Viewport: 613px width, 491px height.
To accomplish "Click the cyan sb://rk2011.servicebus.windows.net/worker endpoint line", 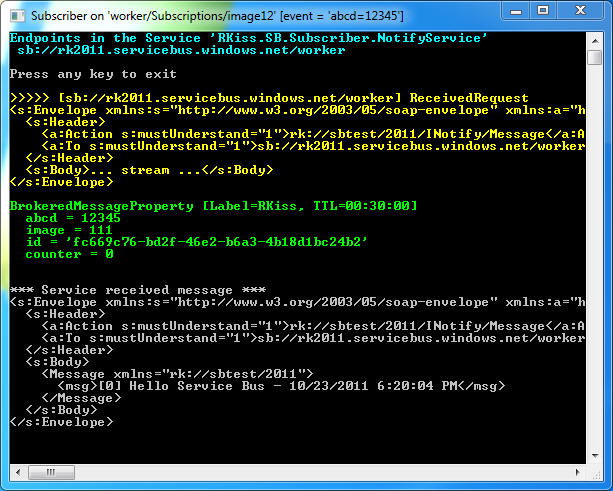I will [x=181, y=50].
